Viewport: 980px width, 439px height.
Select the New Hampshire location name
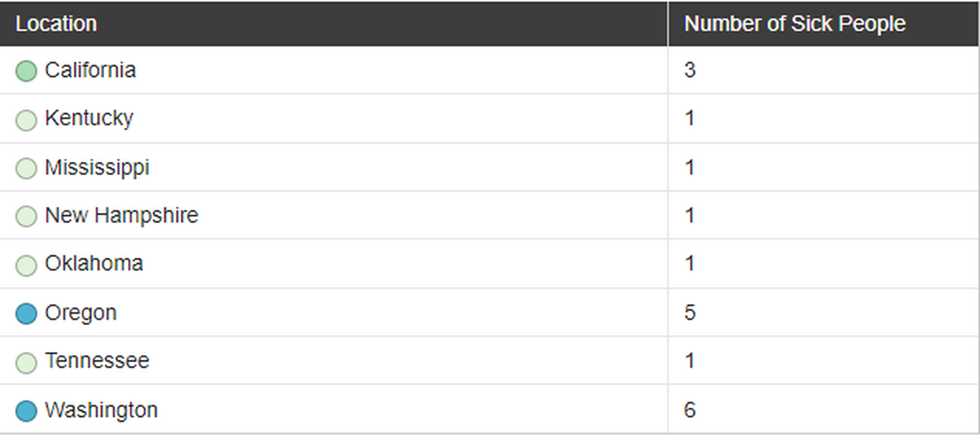coord(121,215)
